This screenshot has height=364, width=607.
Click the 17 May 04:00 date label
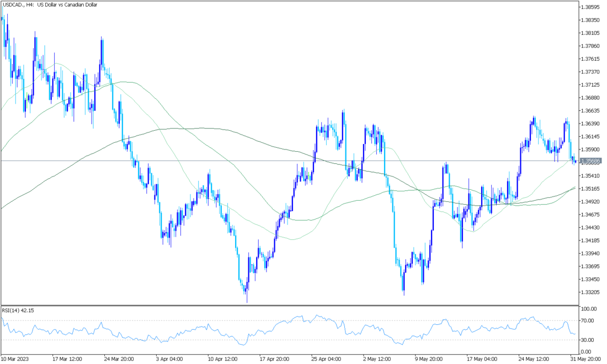pos(482,359)
